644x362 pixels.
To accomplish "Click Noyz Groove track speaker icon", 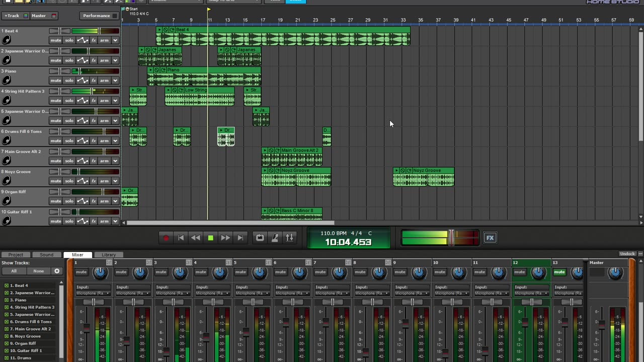I will (7, 181).
